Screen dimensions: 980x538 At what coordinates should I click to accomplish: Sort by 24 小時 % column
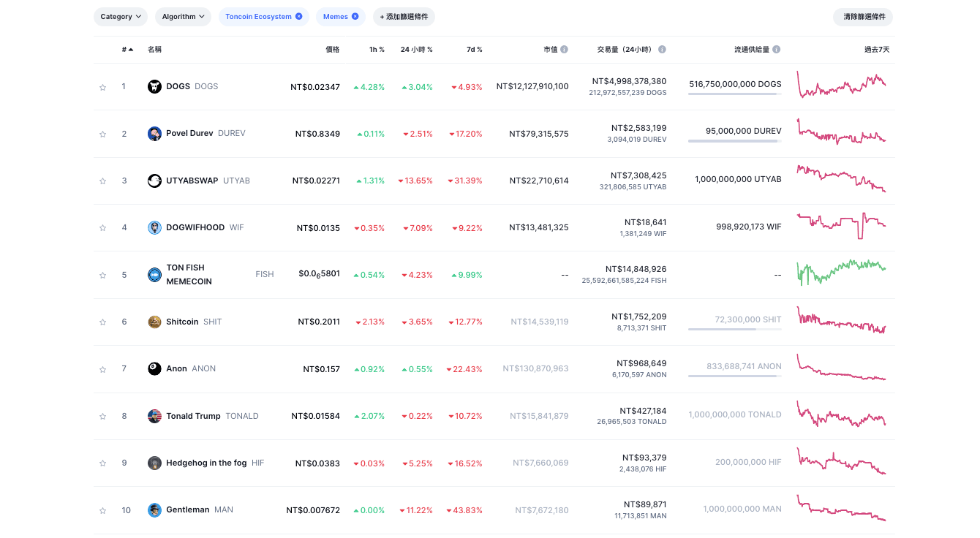416,50
